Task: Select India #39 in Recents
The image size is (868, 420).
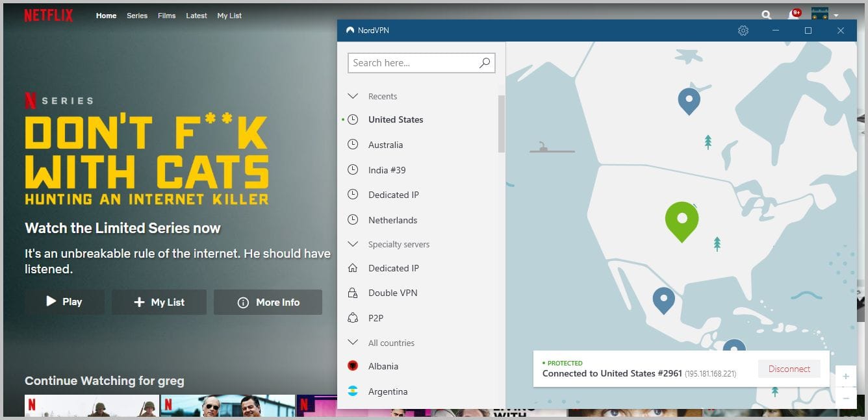Action: pos(387,170)
